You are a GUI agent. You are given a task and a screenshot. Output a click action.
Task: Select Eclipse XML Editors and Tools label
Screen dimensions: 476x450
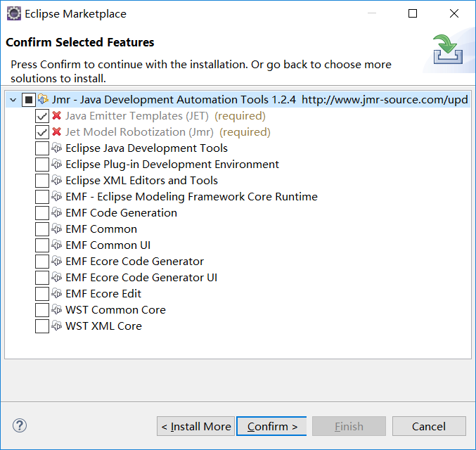click(x=142, y=181)
